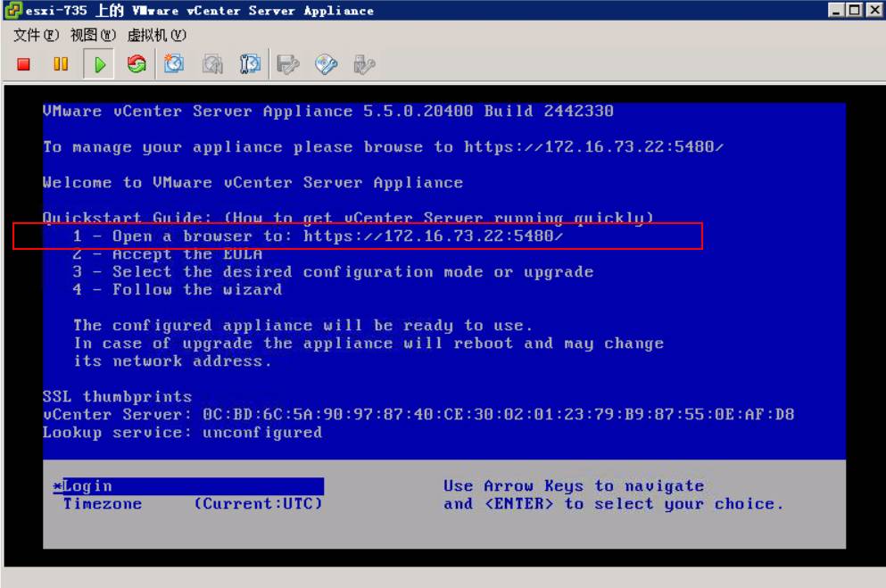Click the USB device connect icon
This screenshot has height=588, width=886.
tap(364, 64)
